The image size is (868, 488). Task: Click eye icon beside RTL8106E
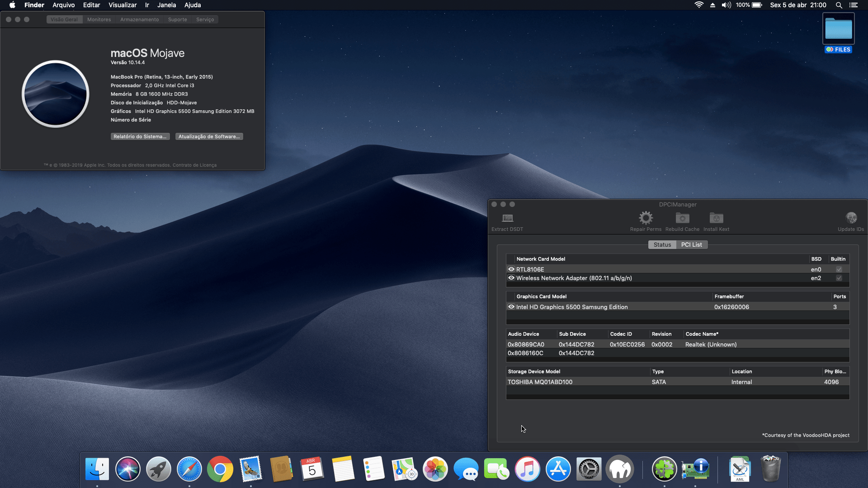(511, 269)
